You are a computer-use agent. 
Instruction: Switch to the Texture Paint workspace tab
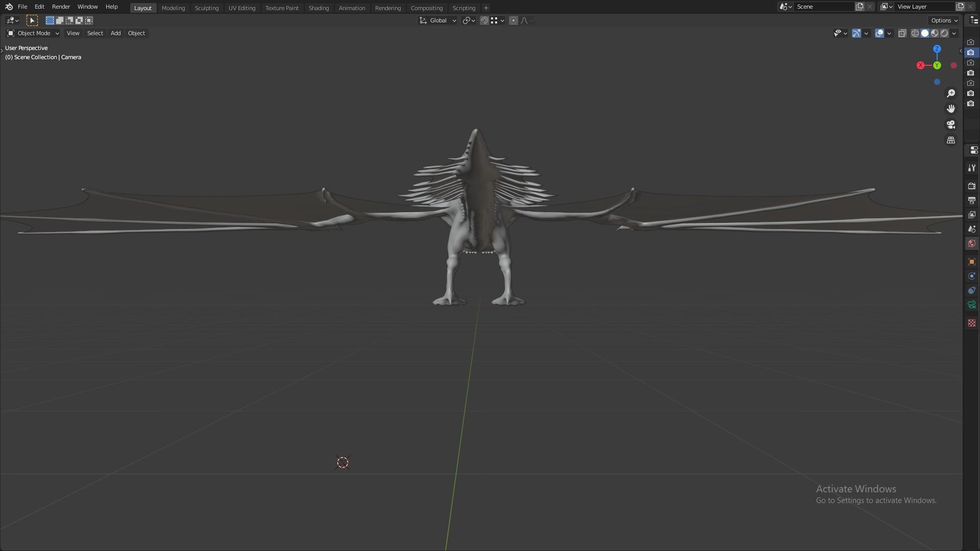click(282, 8)
